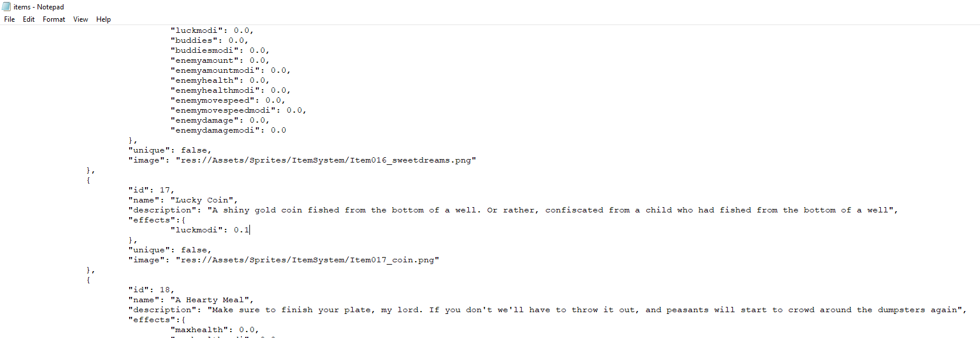The image size is (980, 338).
Task: Open the Format menu
Action: point(54,19)
